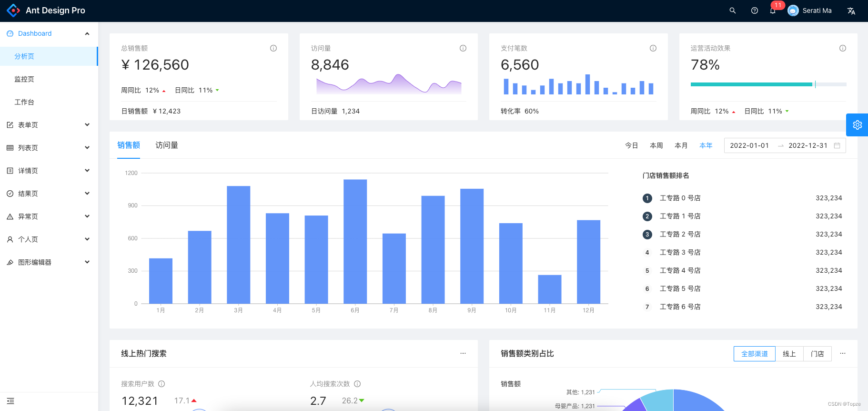Viewport: 868px width, 411px height.
Task: Click the 列表页 table icon
Action: click(10, 148)
